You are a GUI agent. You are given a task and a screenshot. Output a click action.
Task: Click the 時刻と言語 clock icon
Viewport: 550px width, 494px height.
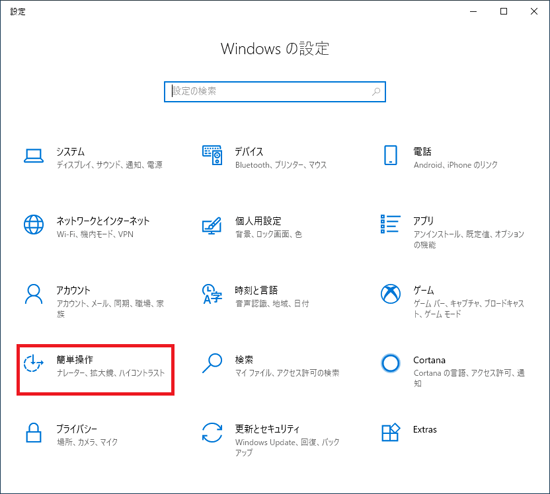coord(212,294)
